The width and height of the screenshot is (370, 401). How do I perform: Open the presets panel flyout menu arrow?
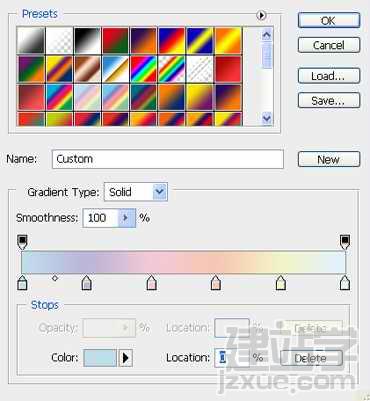click(x=261, y=15)
